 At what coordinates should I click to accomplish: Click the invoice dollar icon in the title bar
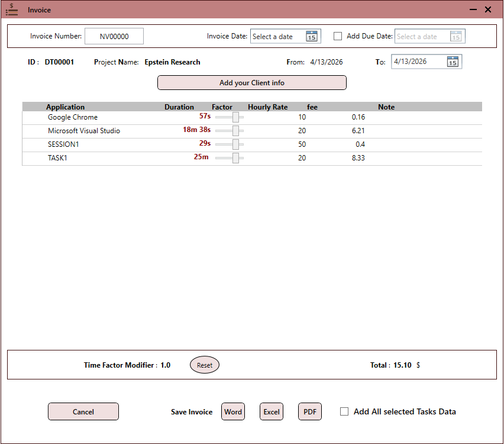[x=11, y=9]
